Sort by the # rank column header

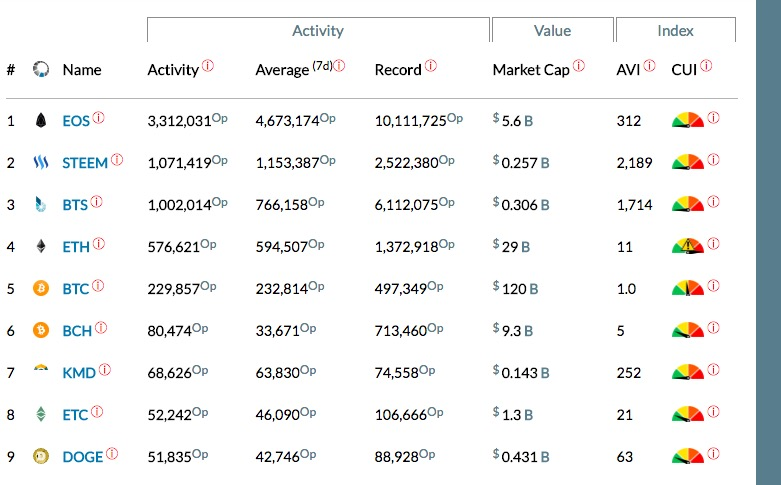(11, 70)
